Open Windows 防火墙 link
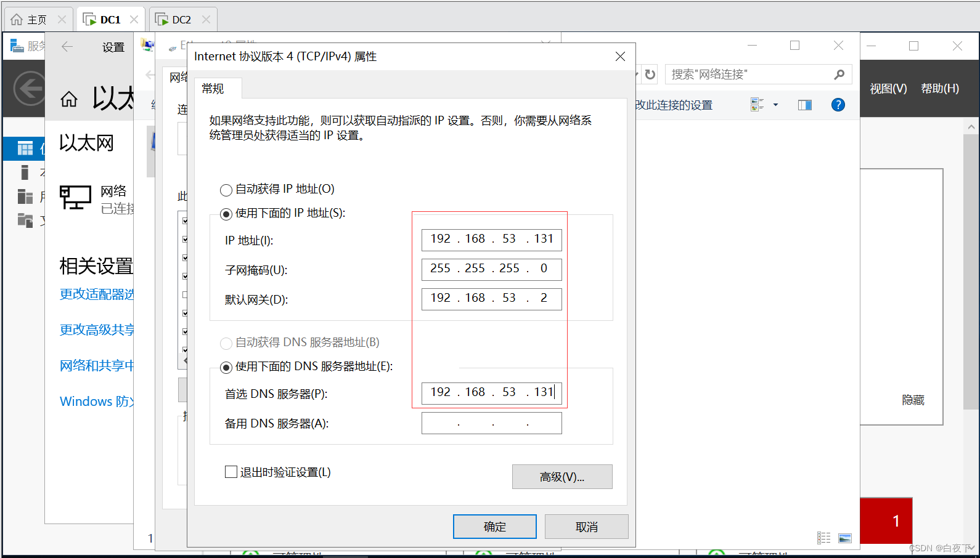The height and width of the screenshot is (558, 980). pos(97,402)
